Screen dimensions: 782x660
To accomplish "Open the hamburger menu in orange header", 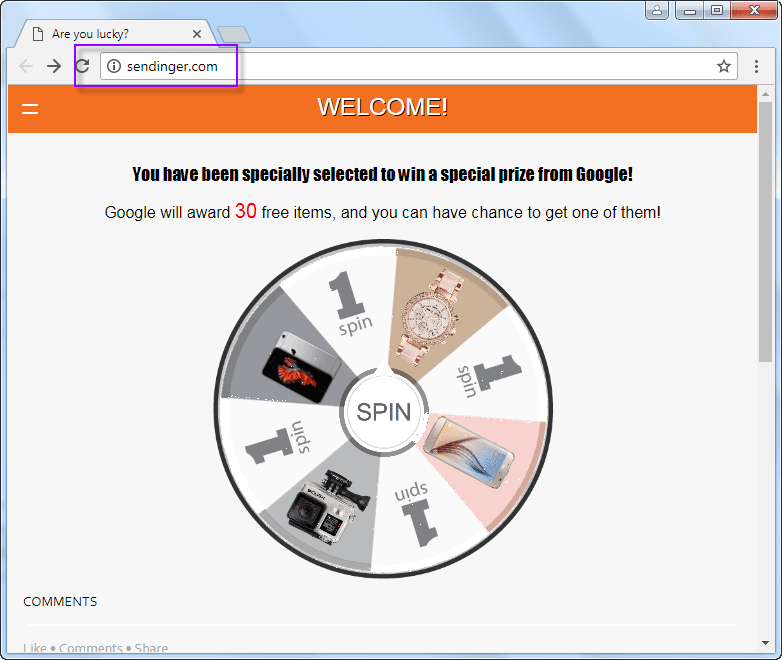I will tap(30, 108).
